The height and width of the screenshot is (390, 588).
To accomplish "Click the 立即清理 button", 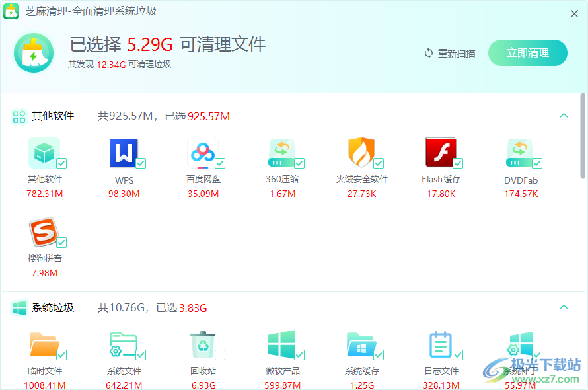I will pyautogui.click(x=528, y=53).
